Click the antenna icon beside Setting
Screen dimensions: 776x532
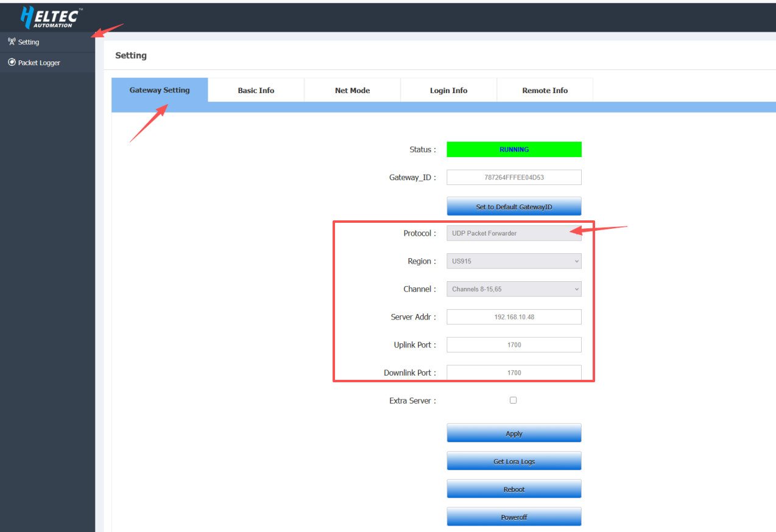coord(12,42)
